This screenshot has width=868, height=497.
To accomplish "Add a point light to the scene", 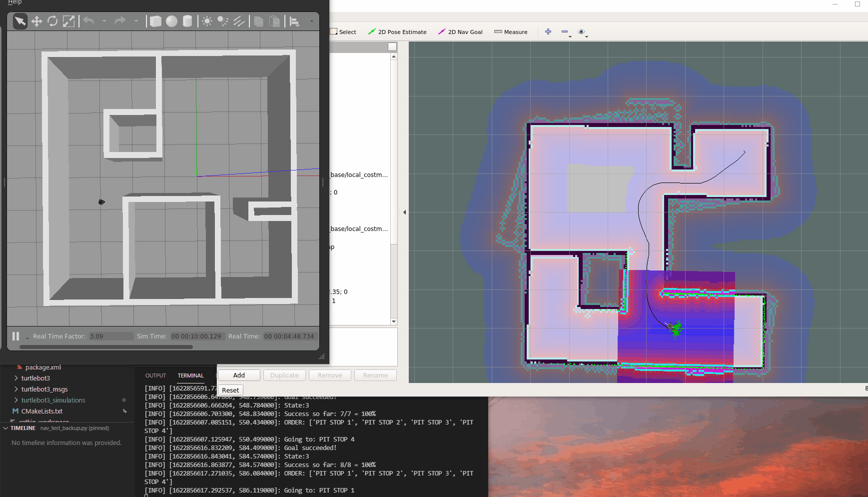I will tap(207, 21).
